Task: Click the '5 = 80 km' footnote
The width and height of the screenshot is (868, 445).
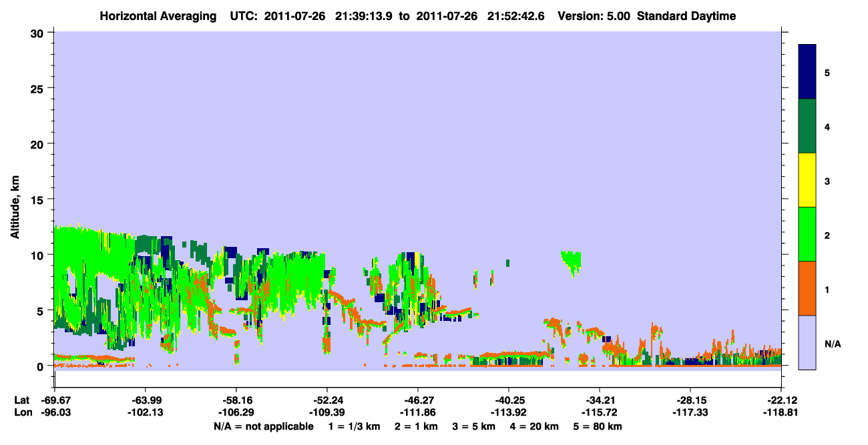Action: pos(599,426)
